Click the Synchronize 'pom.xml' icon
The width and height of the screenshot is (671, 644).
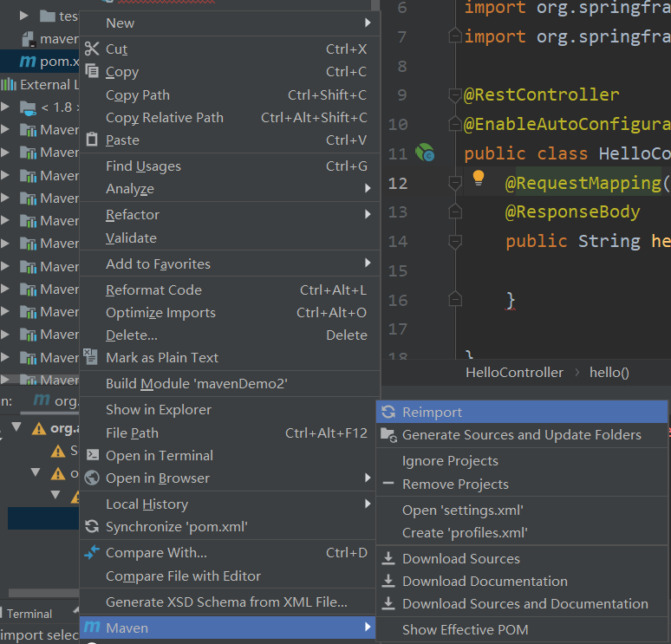coord(92,527)
